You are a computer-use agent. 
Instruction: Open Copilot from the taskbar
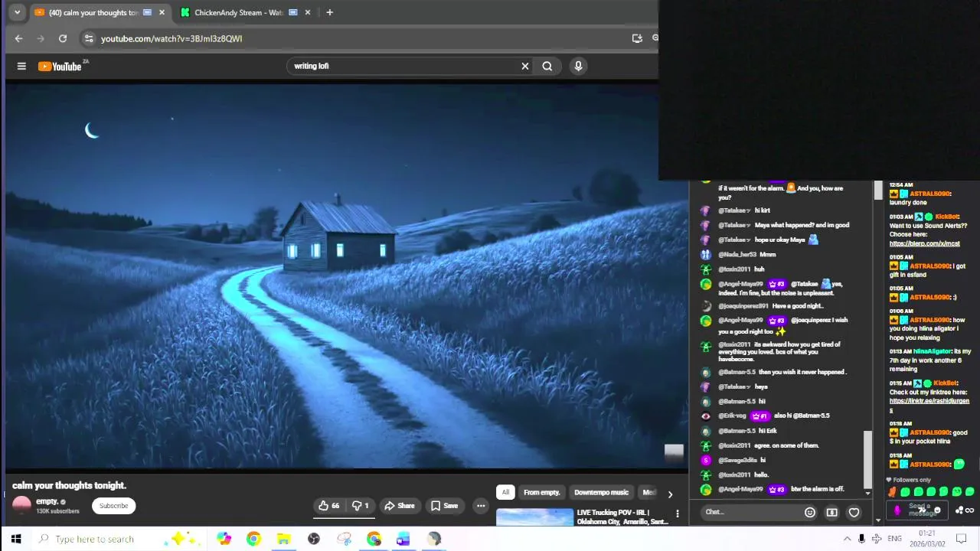[x=224, y=540]
